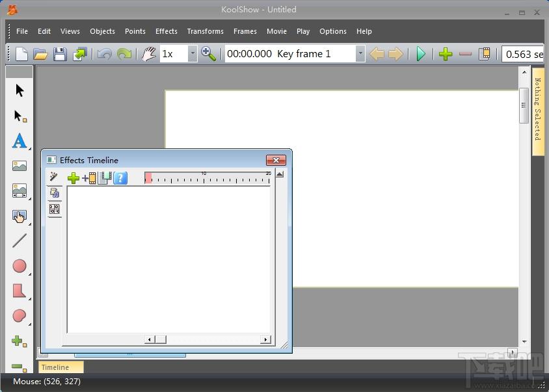Click the up arrow beside effects ruler
The height and width of the screenshot is (392, 549).
click(280, 174)
